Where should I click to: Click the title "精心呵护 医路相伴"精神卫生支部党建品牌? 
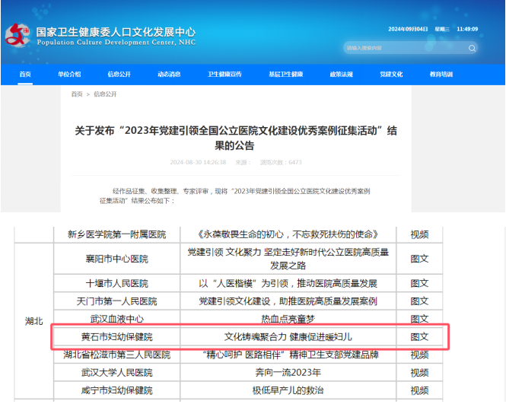[291, 355]
